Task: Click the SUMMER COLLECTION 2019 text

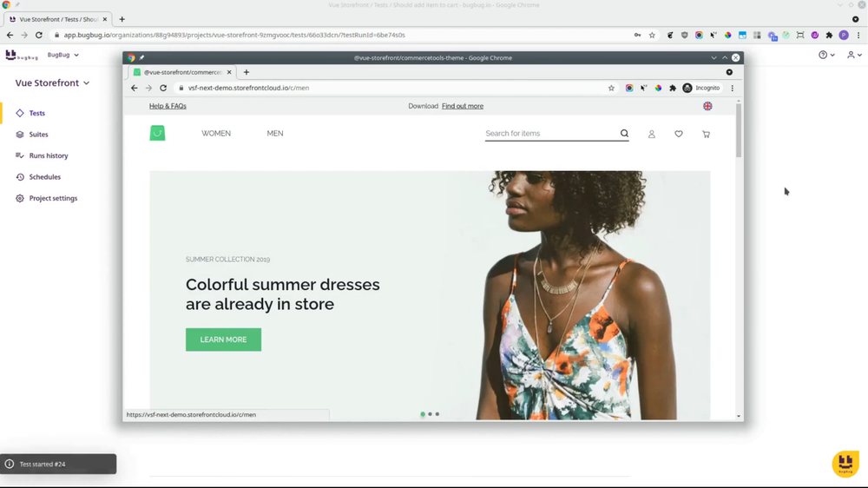Action: tap(227, 260)
